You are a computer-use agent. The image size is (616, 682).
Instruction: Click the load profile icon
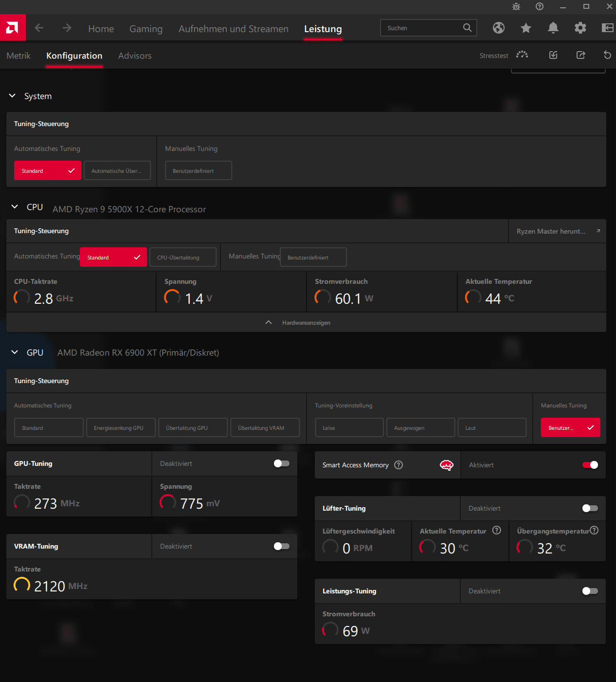(x=553, y=55)
